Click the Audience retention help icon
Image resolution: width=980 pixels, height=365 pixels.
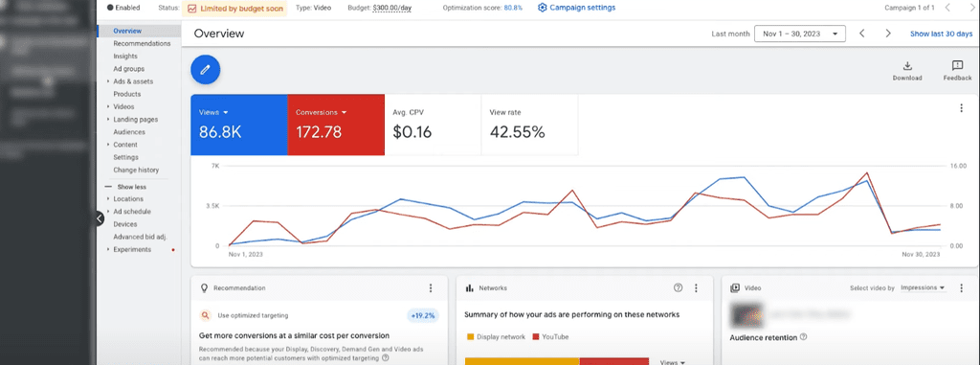803,337
